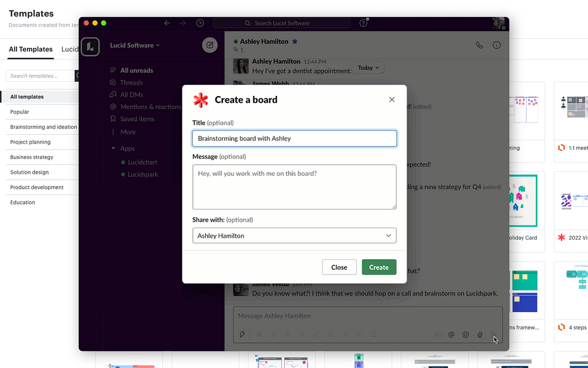Toggle bold formatting in message composer
The image size is (588, 368).
[x=259, y=334]
